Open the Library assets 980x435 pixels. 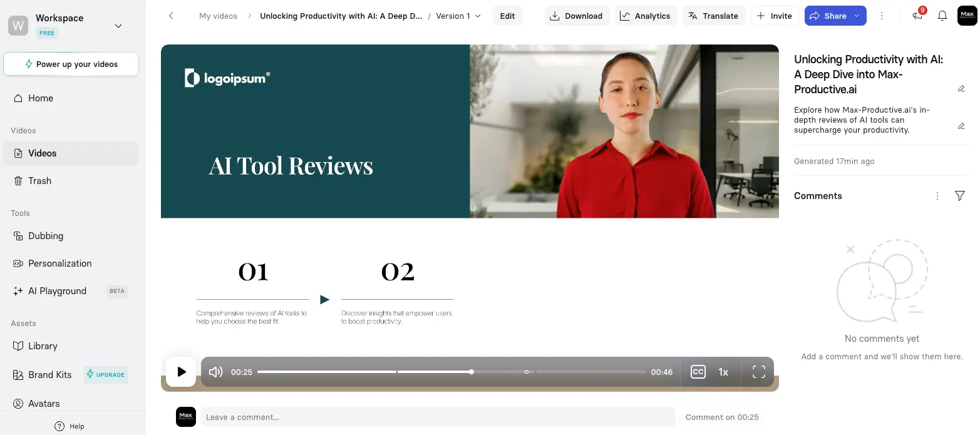click(71, 346)
